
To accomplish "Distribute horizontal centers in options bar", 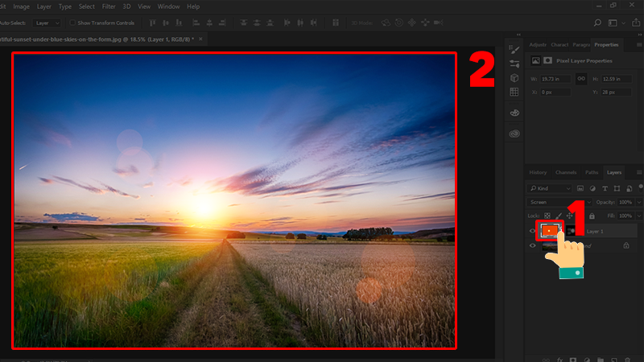I will tap(300, 23).
